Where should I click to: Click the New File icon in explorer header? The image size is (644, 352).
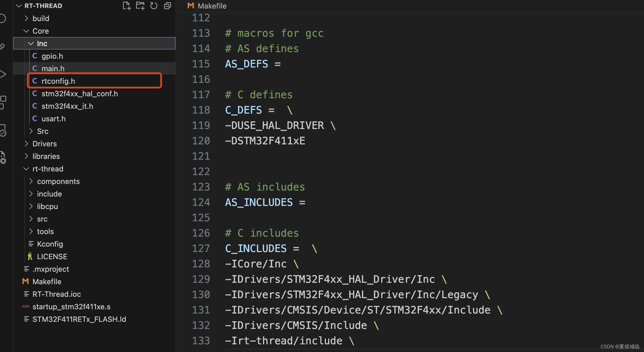[x=127, y=6]
